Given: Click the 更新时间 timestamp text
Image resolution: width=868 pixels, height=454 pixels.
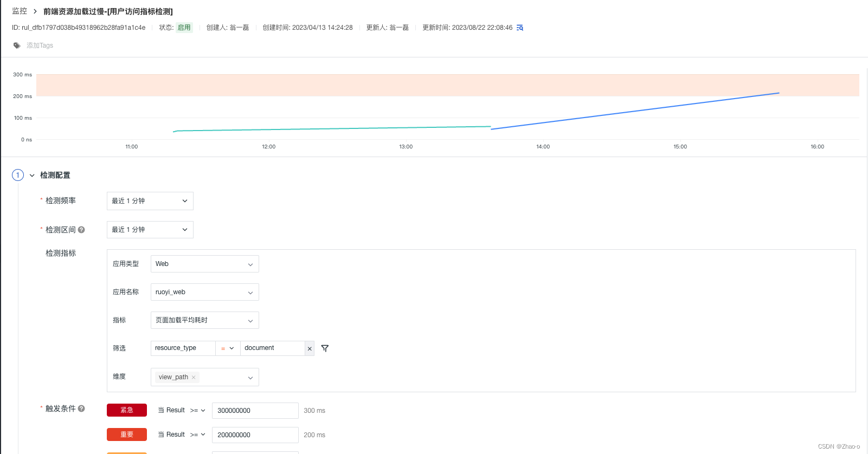Looking at the screenshot, I should click(467, 28).
